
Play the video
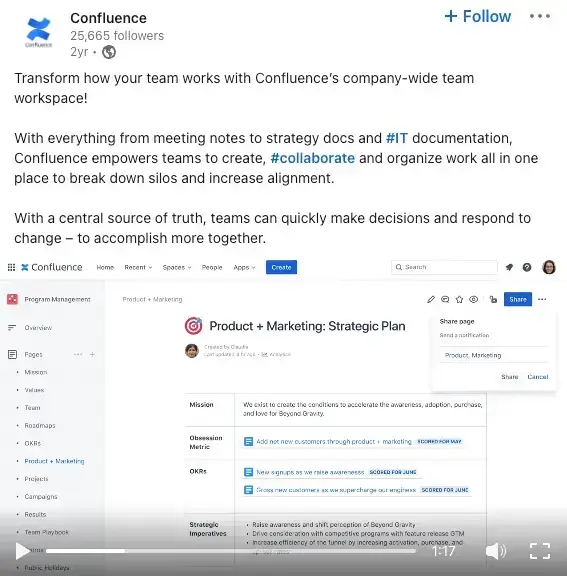[22, 551]
